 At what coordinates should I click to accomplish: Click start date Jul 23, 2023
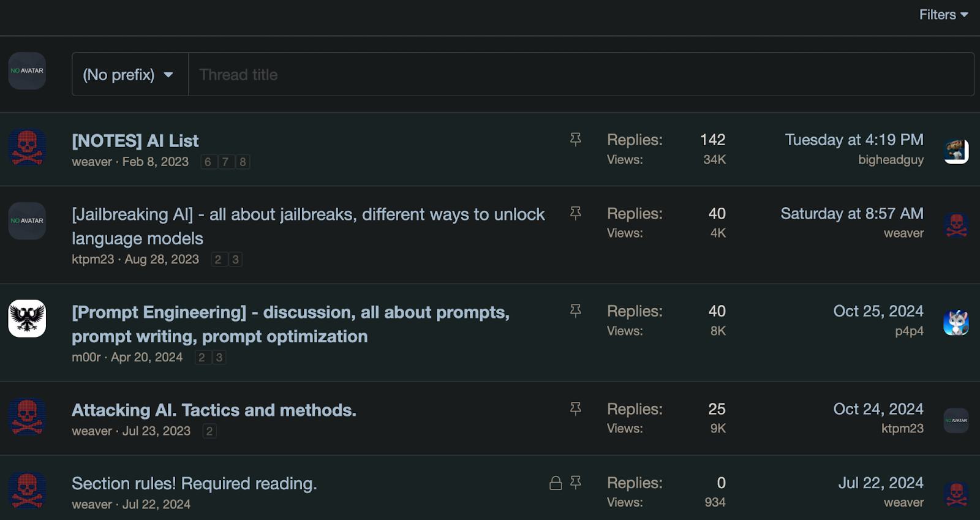[x=156, y=431]
